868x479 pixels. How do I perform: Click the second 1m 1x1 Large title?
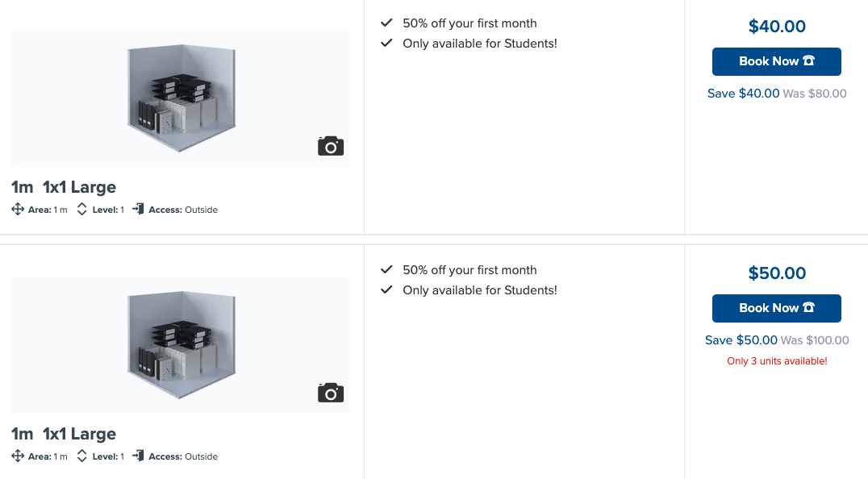[64, 434]
